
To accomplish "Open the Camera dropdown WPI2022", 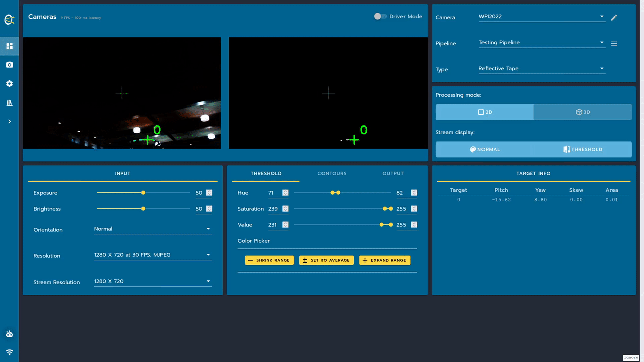I will click(542, 17).
